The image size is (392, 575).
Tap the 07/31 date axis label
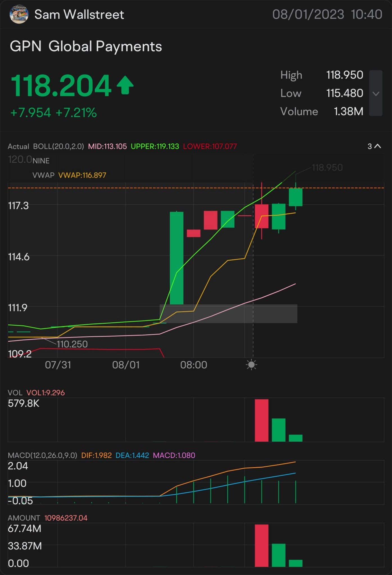(58, 365)
